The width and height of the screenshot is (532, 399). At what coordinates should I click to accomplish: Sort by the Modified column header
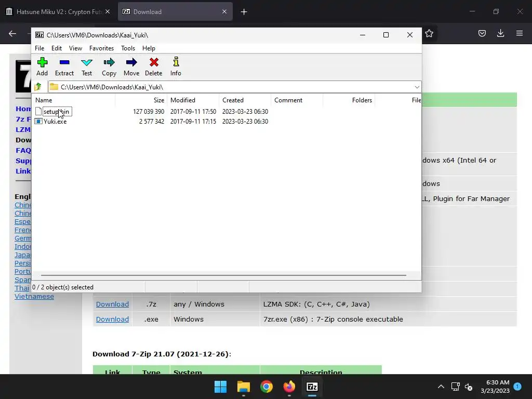pyautogui.click(x=193, y=100)
